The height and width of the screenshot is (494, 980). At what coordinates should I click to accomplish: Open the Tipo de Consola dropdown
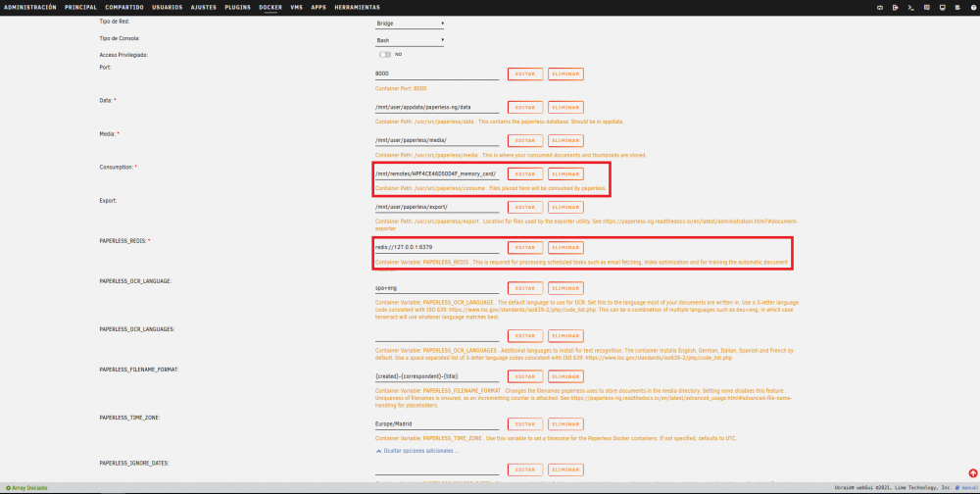(x=410, y=40)
